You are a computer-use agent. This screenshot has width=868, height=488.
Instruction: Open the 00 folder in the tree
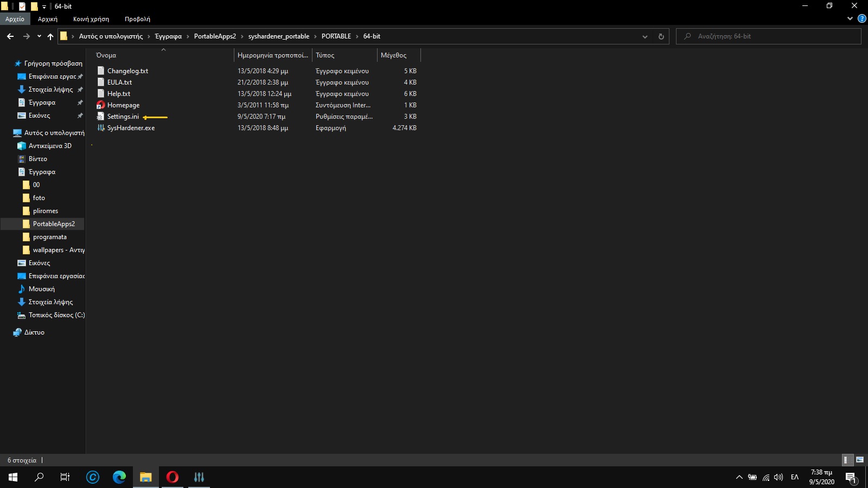(x=36, y=185)
